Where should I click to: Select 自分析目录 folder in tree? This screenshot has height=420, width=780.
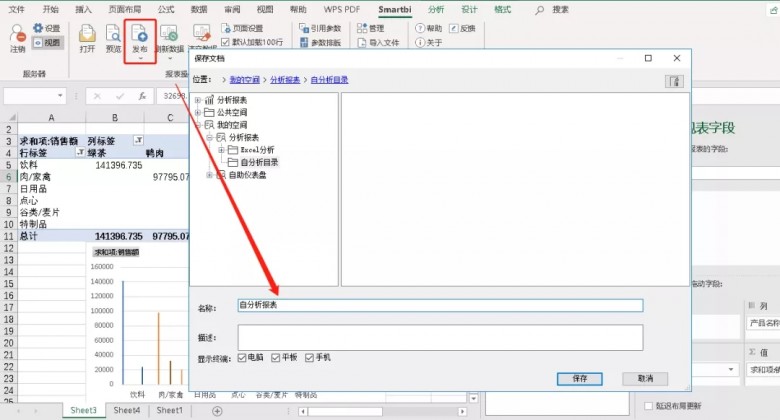click(259, 162)
